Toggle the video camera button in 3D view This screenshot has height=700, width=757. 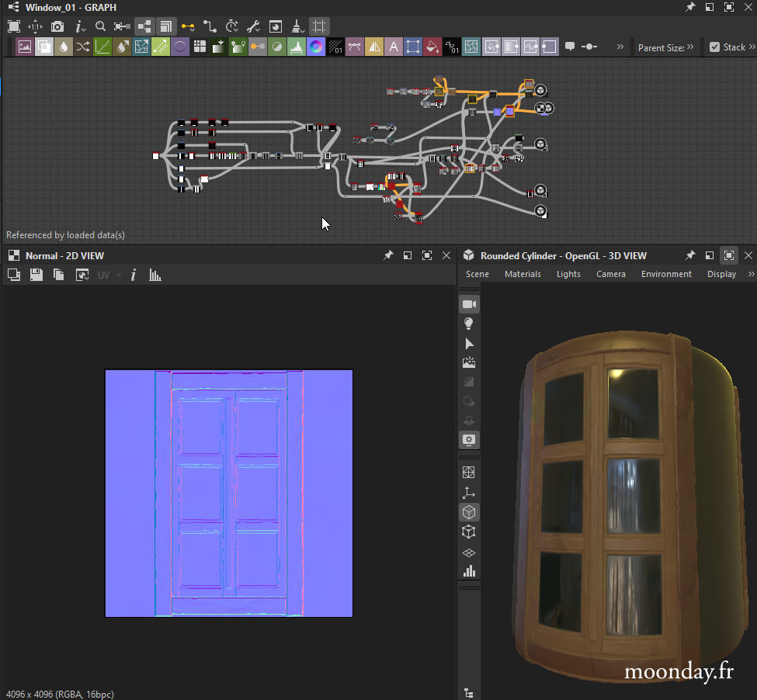click(x=469, y=303)
